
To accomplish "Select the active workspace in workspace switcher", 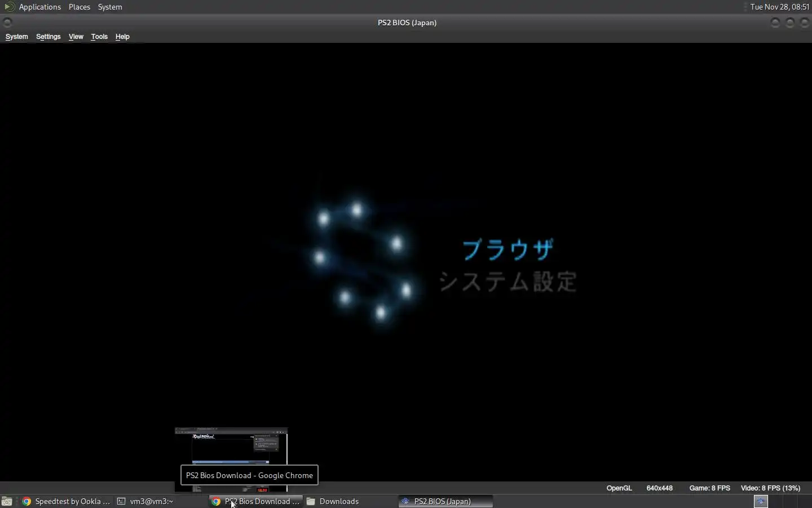I will point(761,501).
